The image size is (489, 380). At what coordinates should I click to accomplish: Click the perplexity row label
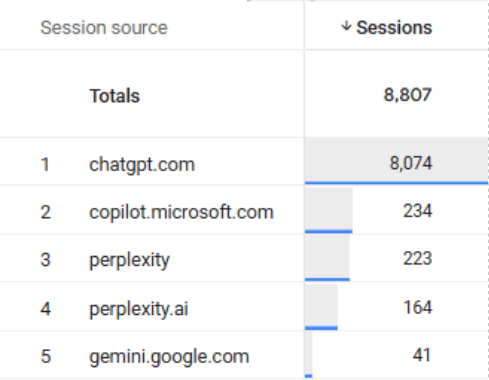coord(129,260)
